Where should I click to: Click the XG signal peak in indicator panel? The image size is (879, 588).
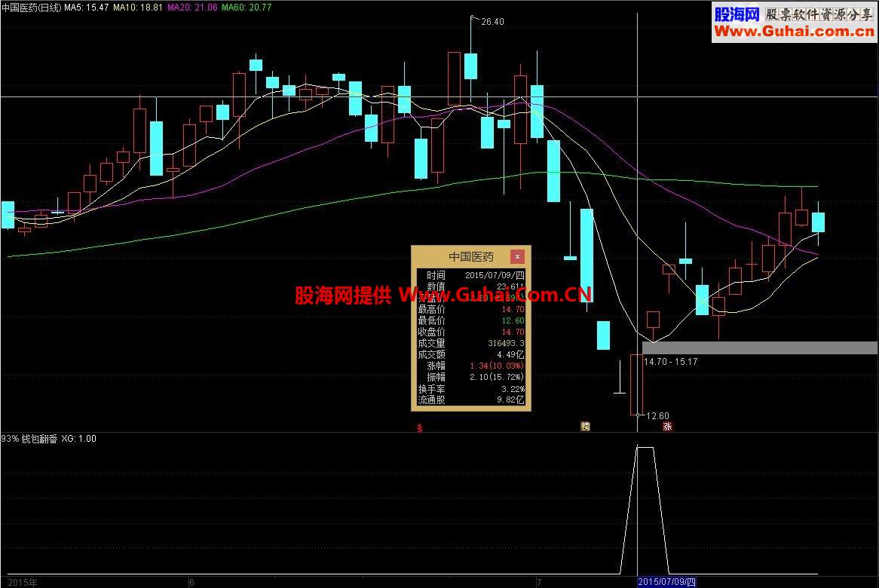point(645,447)
